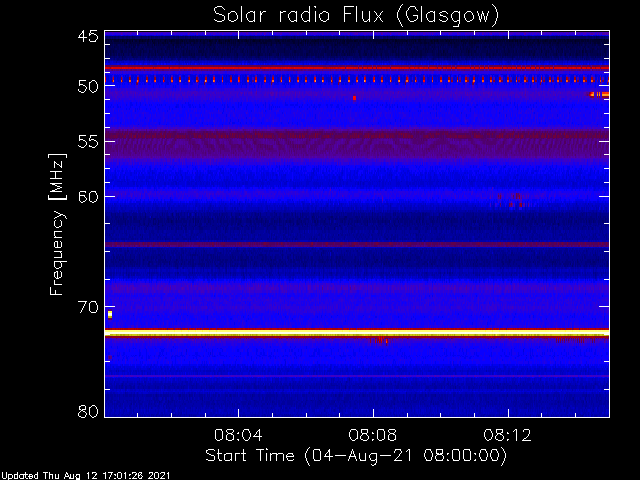
Task: Click the 'Solar radio Flux (Glasgow)' title
Action: [356, 16]
